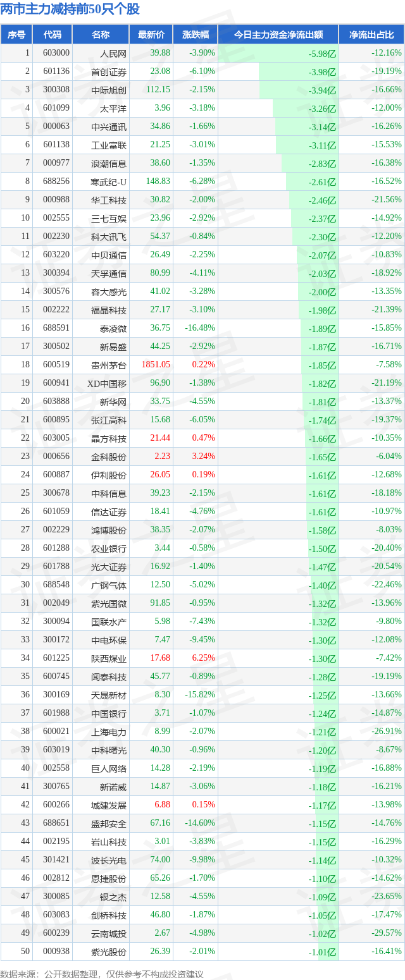Select stock name 伊利股份
The height and width of the screenshot is (980, 405).
click(x=109, y=475)
